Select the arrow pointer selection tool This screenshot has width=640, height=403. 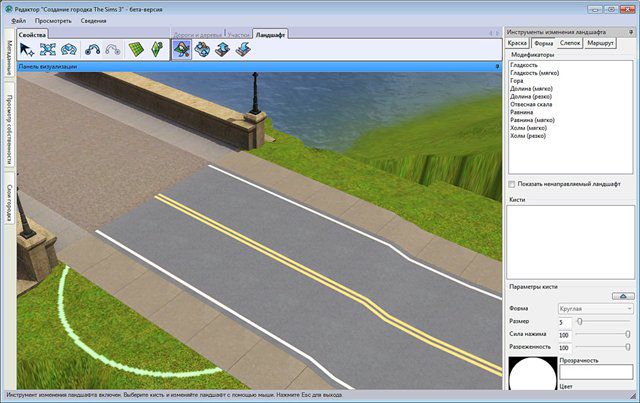tap(27, 49)
